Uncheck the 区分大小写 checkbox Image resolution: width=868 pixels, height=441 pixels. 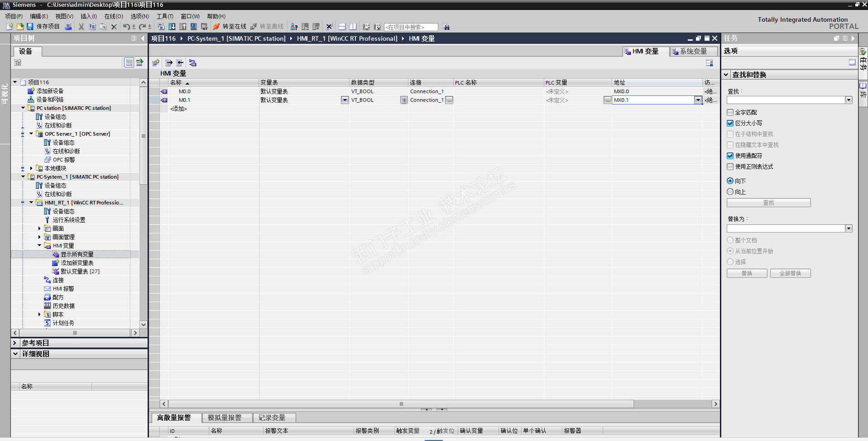point(730,123)
